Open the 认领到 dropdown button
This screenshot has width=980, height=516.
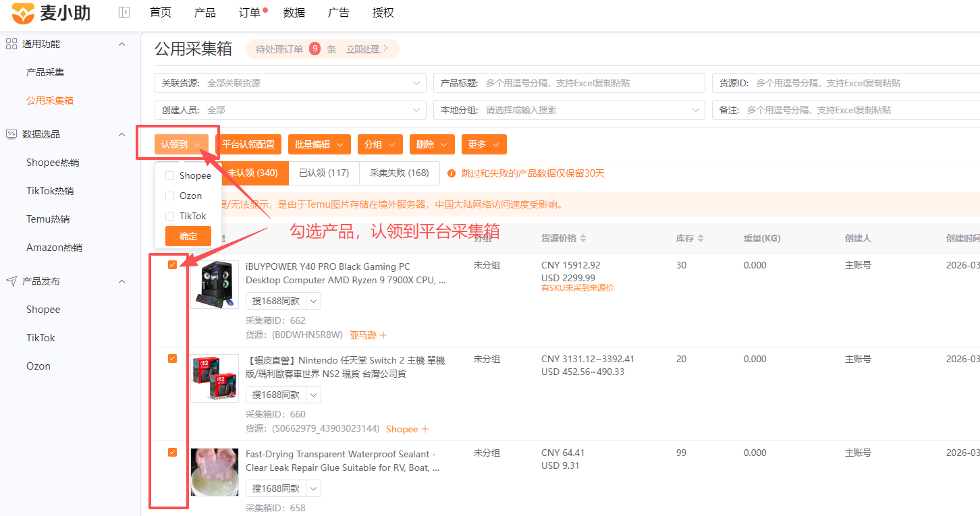[x=182, y=144]
